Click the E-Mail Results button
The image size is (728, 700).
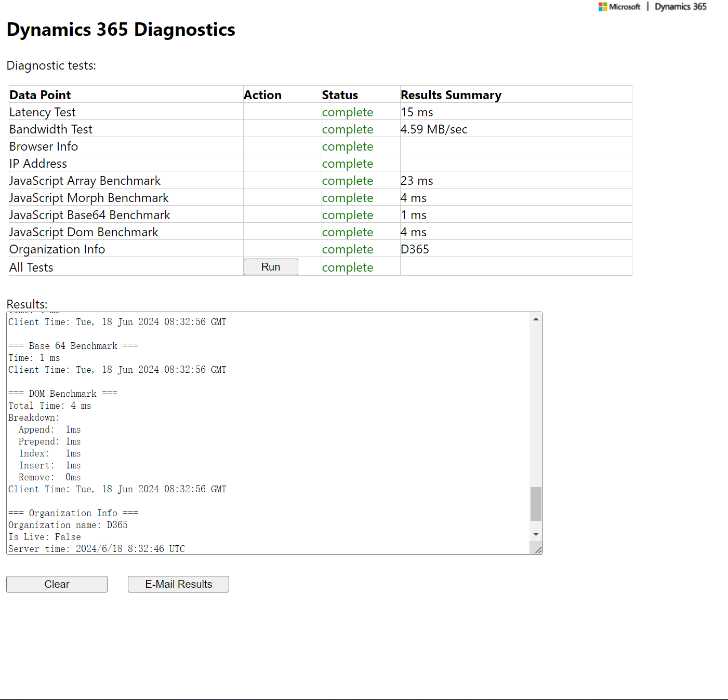pyautogui.click(x=178, y=584)
